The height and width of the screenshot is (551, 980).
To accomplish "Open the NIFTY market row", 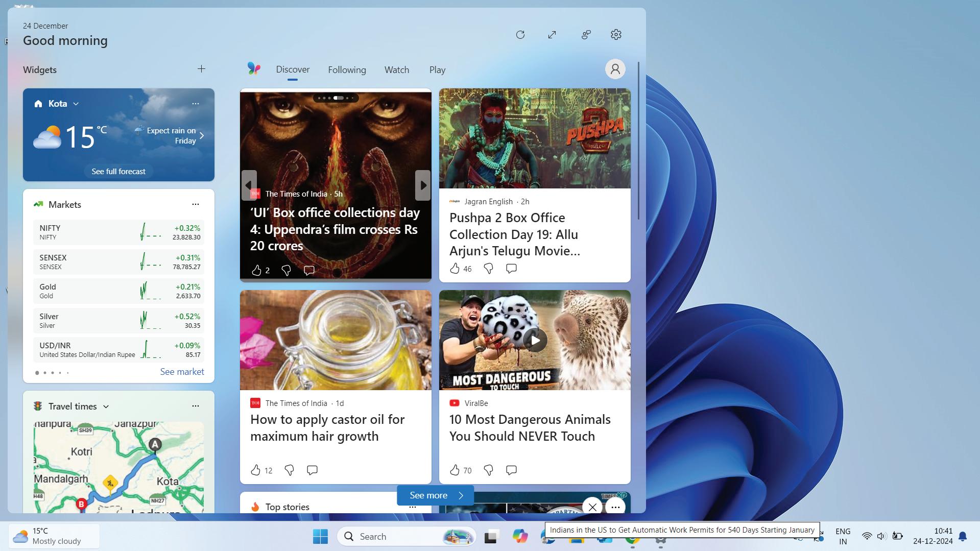I will pos(118,232).
